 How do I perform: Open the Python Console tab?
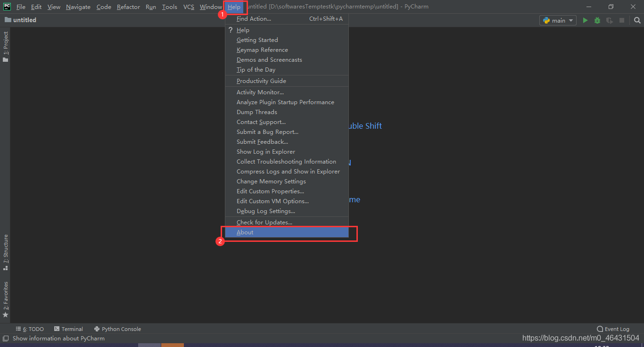coord(117,329)
